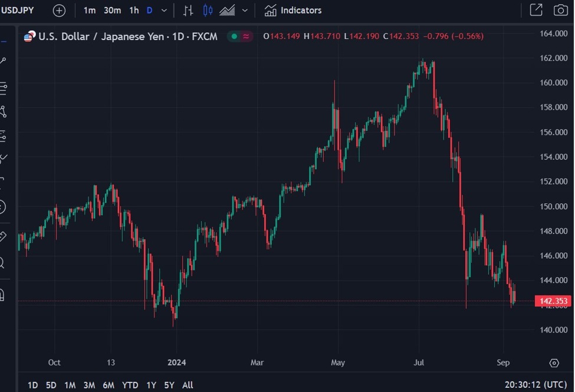This screenshot has height=392, width=575.
Task: Toggle the green market status indicator pill
Action: [x=241, y=37]
